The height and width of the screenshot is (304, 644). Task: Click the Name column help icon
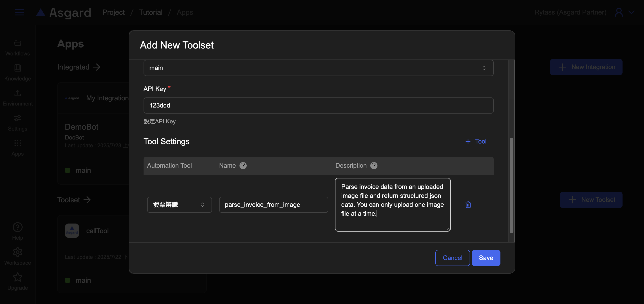coord(243,165)
